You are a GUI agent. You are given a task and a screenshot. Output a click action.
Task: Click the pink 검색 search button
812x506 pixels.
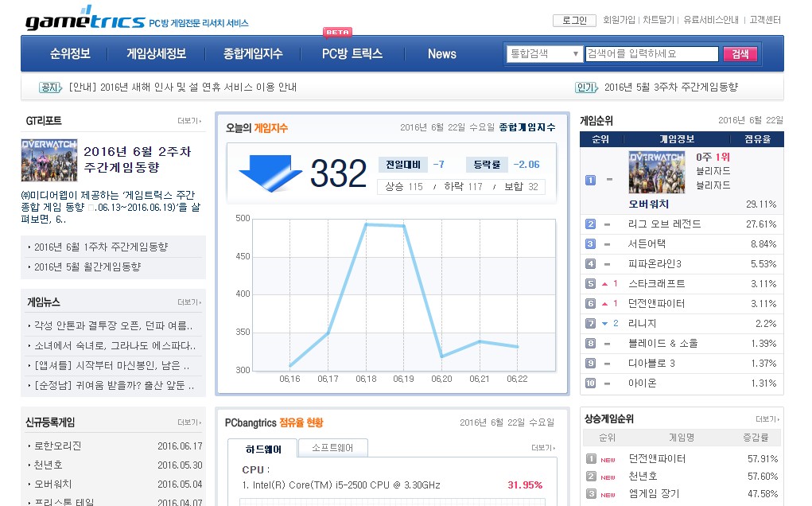click(740, 54)
